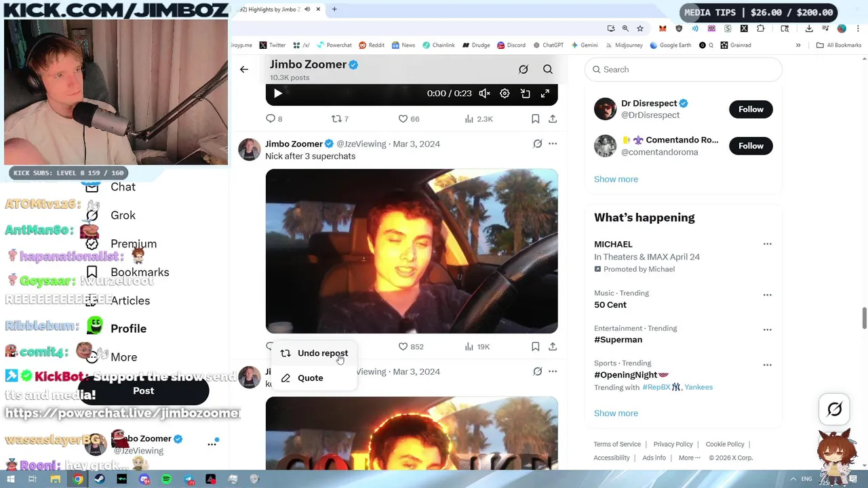Open Cookie Policy footer link

[x=725, y=444]
